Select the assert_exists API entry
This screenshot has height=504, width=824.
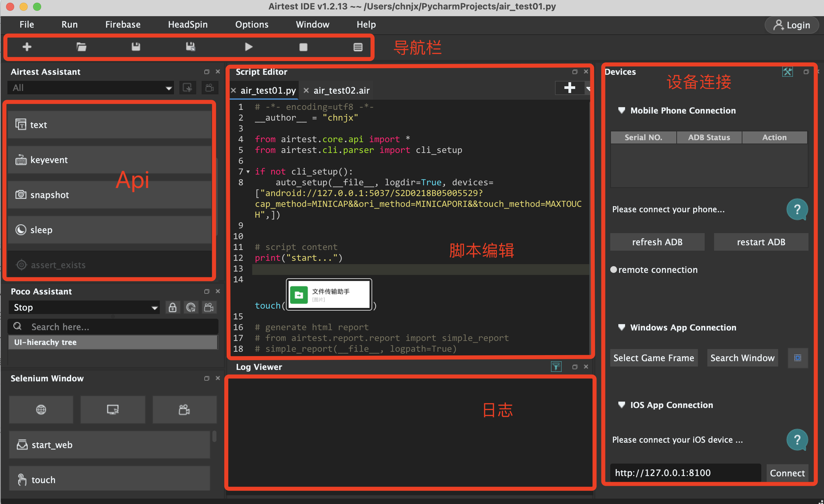click(110, 265)
